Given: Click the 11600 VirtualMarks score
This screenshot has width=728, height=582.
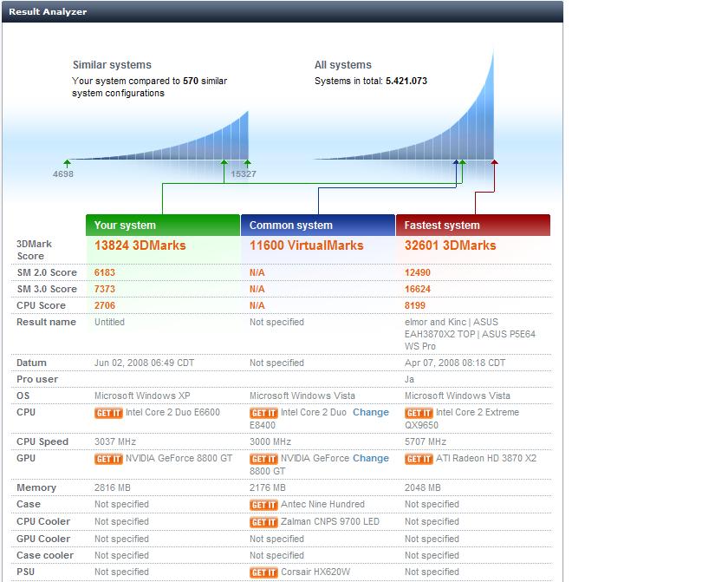Looking at the screenshot, I should pos(307,245).
